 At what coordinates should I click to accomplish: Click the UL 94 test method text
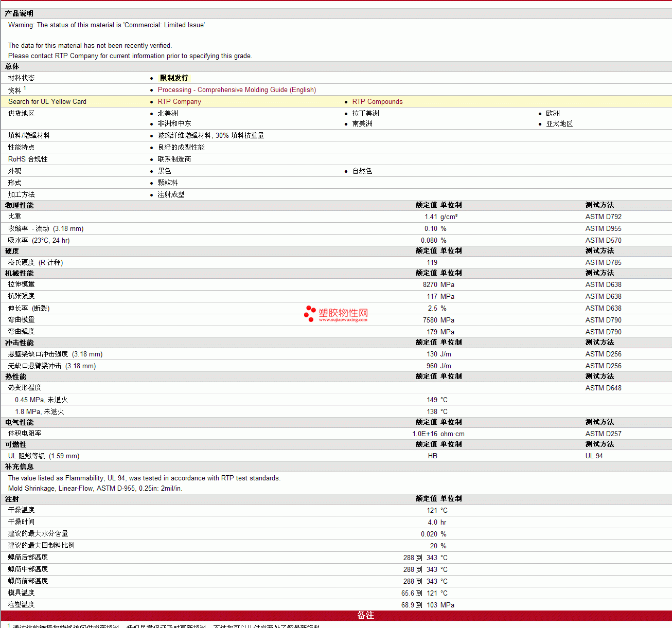click(x=594, y=456)
